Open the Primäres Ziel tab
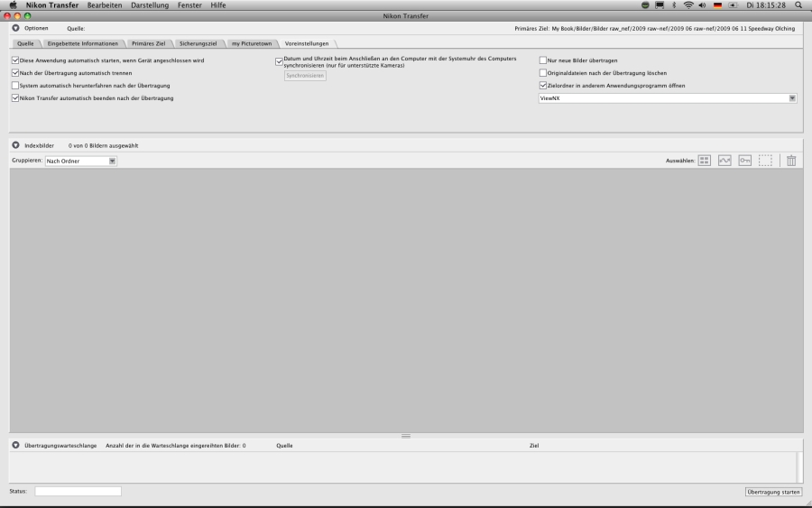812x508 pixels. tap(149, 43)
